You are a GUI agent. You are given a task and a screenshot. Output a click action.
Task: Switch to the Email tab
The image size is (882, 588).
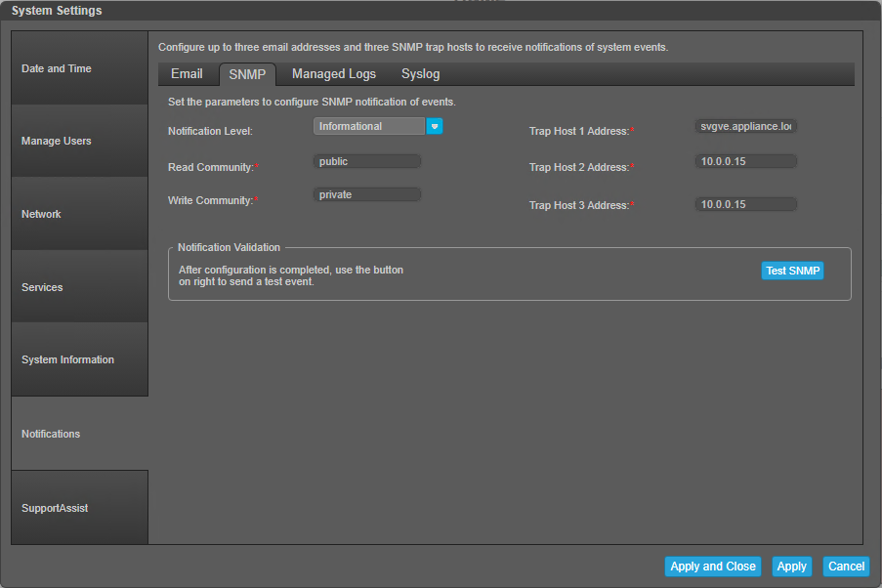tap(187, 74)
